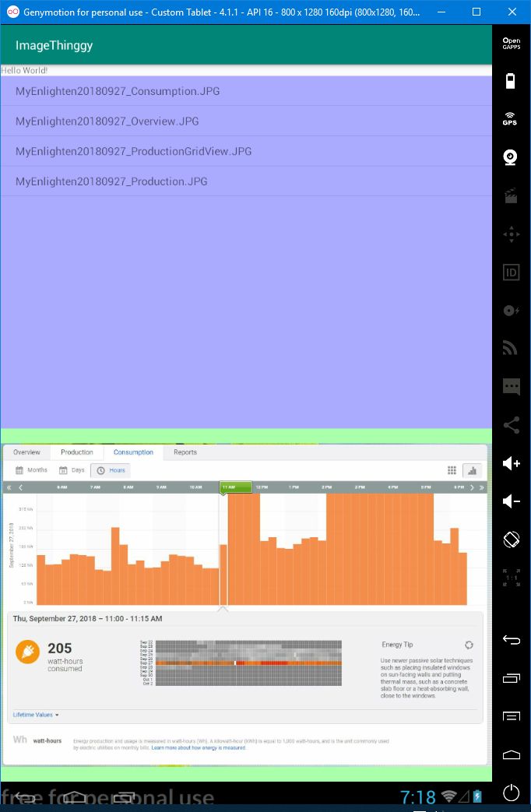Screen dimensions: 531x812
Task: Click the sidebar home button
Action: pyautogui.click(x=511, y=754)
